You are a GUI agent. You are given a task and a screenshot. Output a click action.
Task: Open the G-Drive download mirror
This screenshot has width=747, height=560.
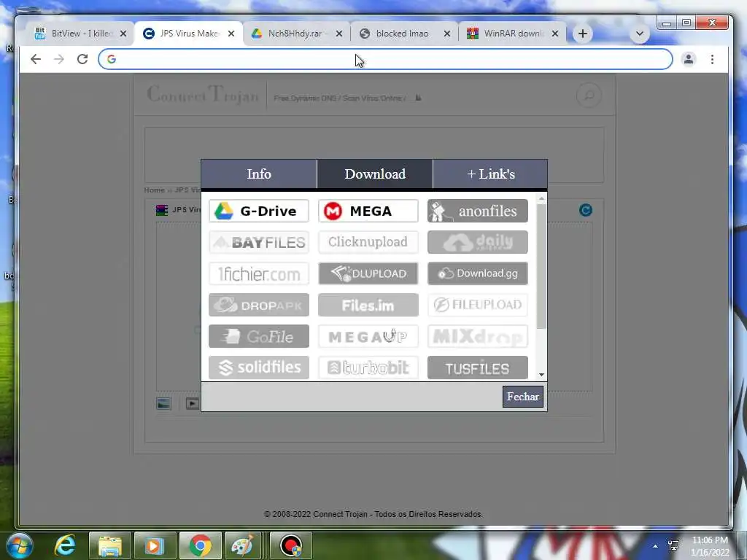[259, 211]
